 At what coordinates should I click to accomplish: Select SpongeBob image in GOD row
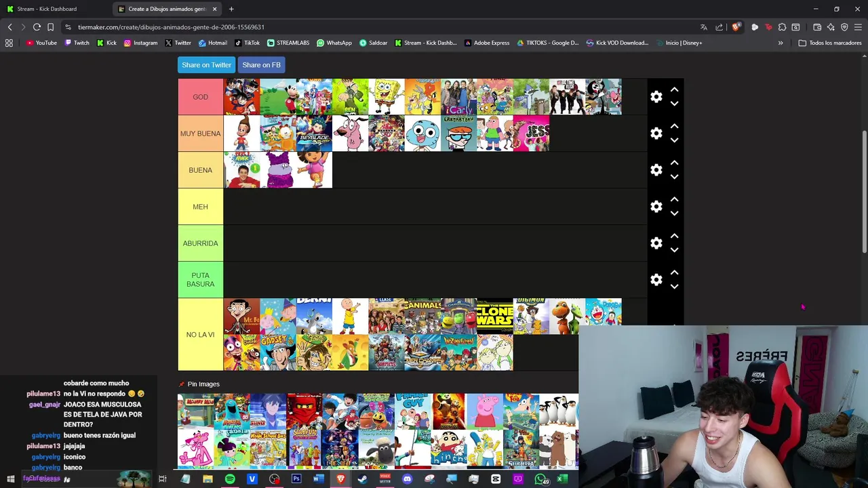coord(387,97)
